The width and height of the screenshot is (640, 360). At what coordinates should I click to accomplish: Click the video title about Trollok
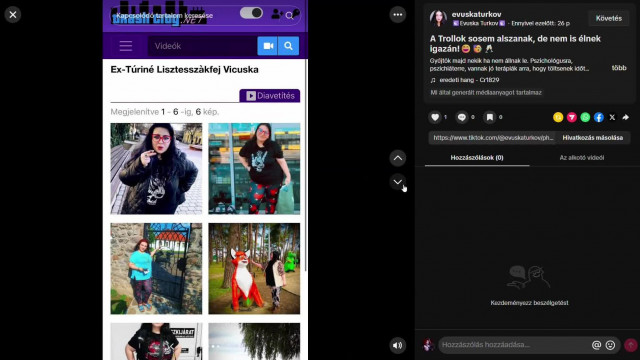point(515,44)
